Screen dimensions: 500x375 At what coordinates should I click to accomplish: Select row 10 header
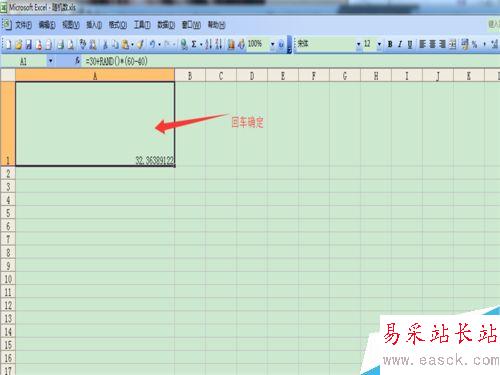pyautogui.click(x=8, y=279)
